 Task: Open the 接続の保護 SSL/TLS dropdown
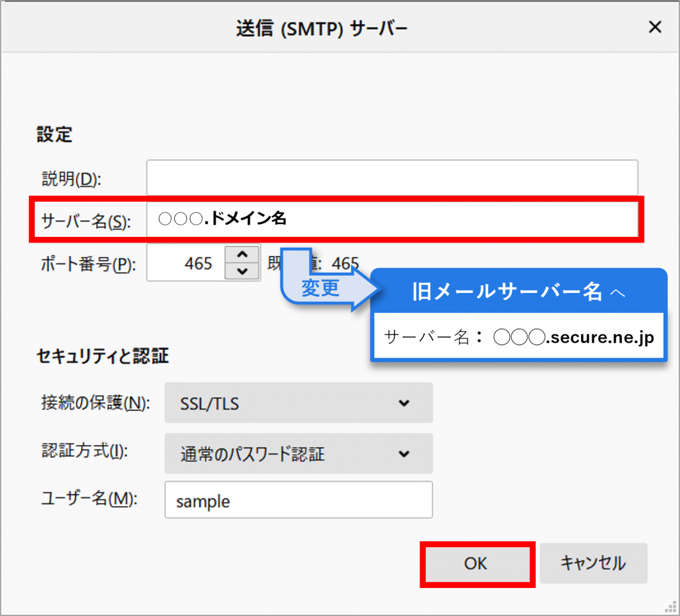(x=298, y=403)
